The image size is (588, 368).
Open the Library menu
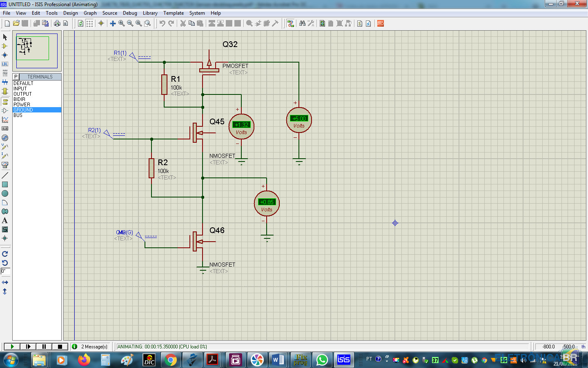coord(150,13)
